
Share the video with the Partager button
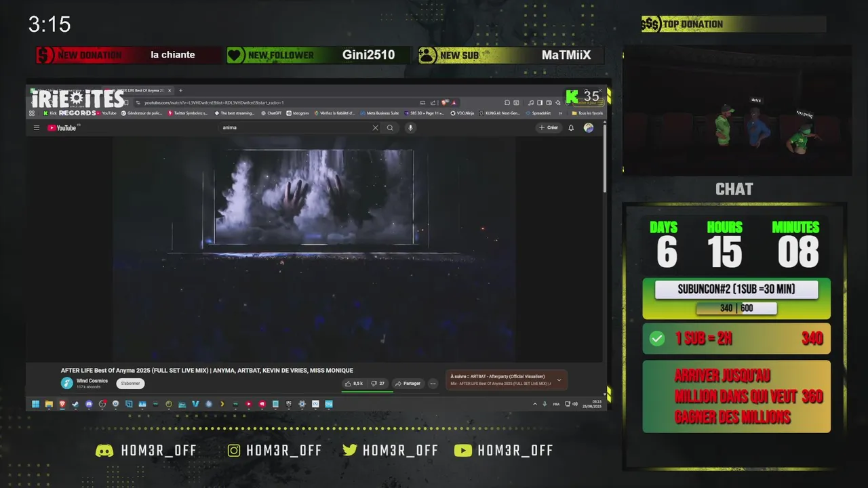point(408,384)
